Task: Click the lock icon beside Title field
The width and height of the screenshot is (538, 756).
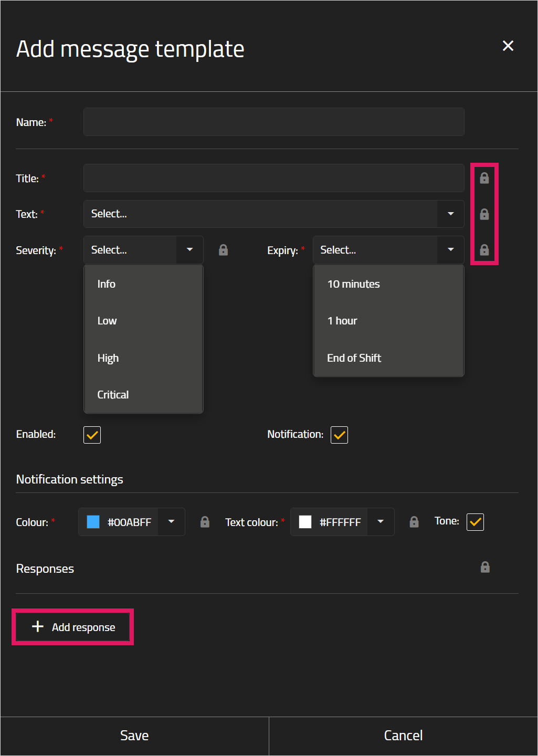Action: click(x=484, y=178)
